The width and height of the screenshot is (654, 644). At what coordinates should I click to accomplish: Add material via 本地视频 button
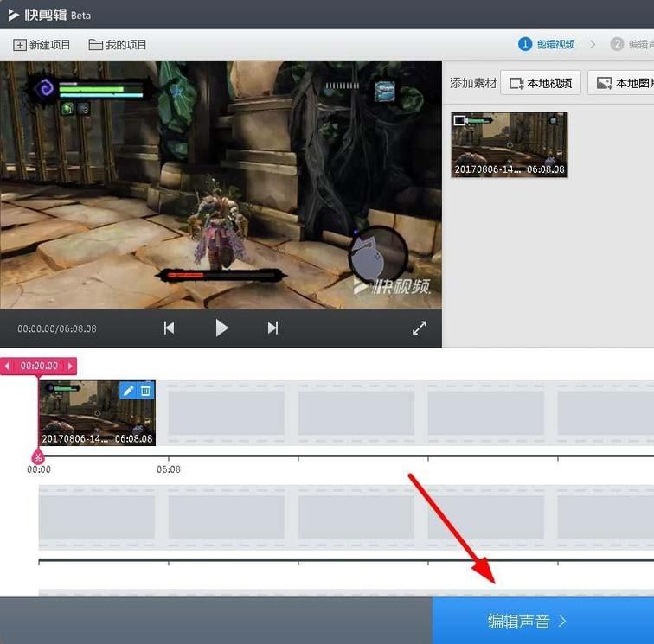tap(541, 83)
